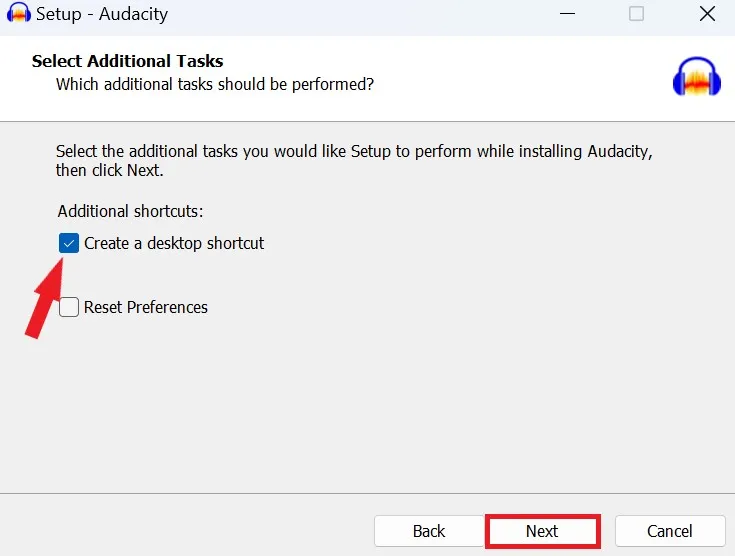Click the "Reset Preferences" label text
Viewport: 735px width, 556px height.
(x=146, y=307)
